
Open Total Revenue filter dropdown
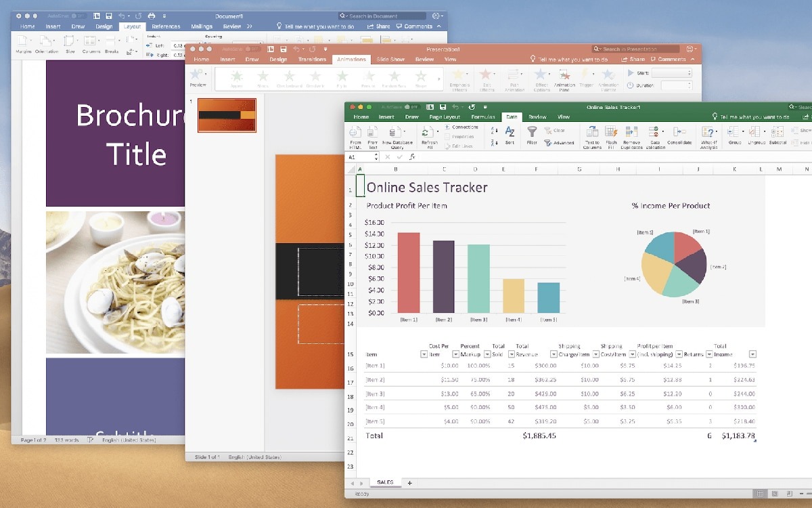point(554,354)
